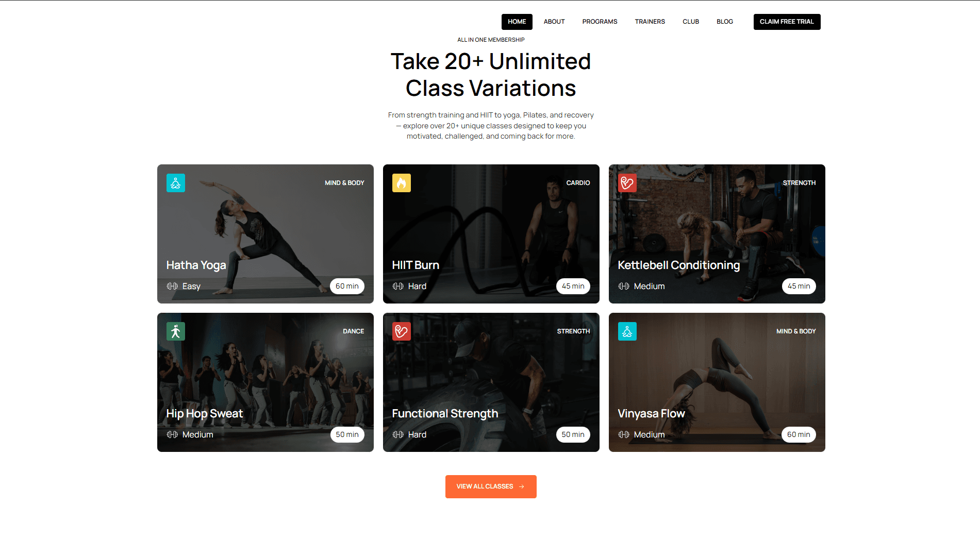Open the Hip Hop Sweat class card image
Viewport: 980px width, 556px height.
pos(265,382)
